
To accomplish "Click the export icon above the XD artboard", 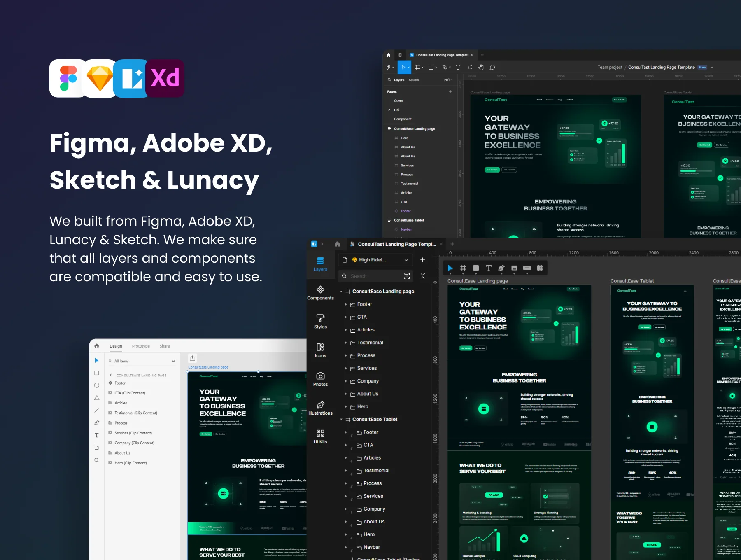I will coord(192,358).
